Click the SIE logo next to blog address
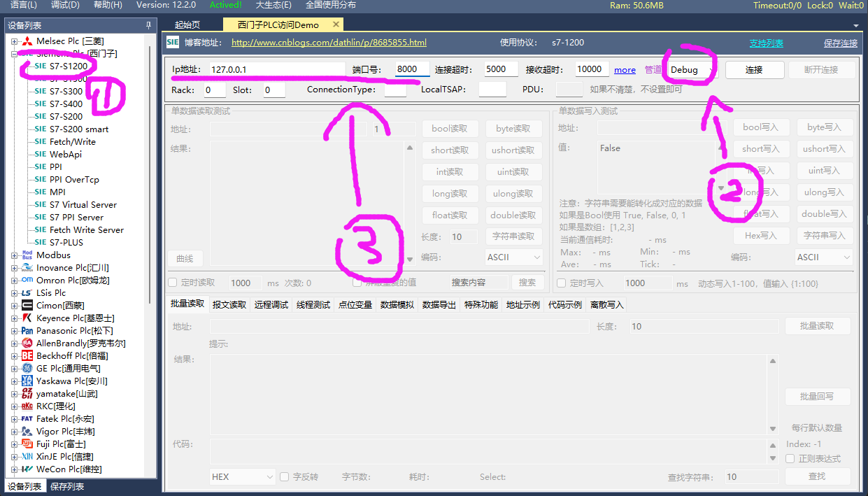Screen dimensions: 868x496 (x=173, y=42)
